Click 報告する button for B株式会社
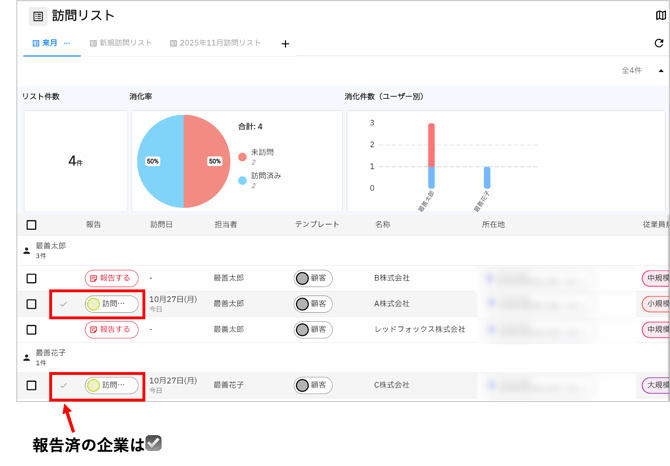Screen dimensions: 670x466 pyautogui.click(x=110, y=278)
